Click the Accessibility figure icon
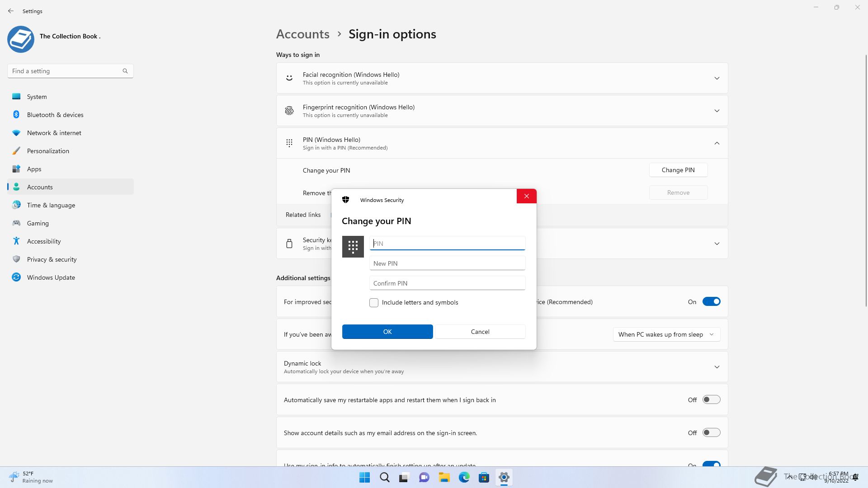 coord(16,241)
